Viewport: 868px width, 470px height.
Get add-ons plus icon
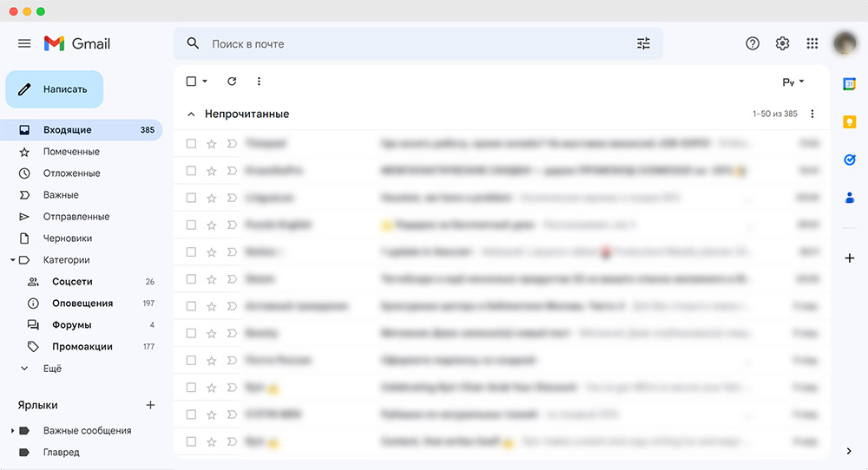(x=849, y=258)
